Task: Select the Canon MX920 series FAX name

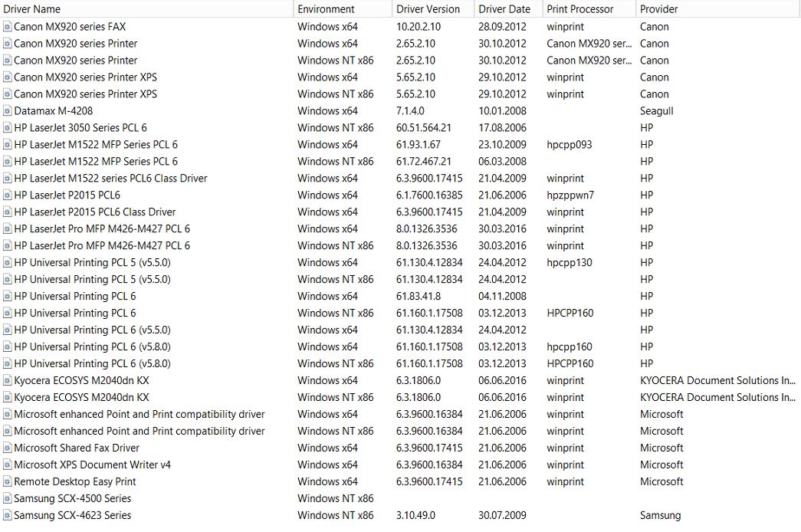Action: point(70,27)
